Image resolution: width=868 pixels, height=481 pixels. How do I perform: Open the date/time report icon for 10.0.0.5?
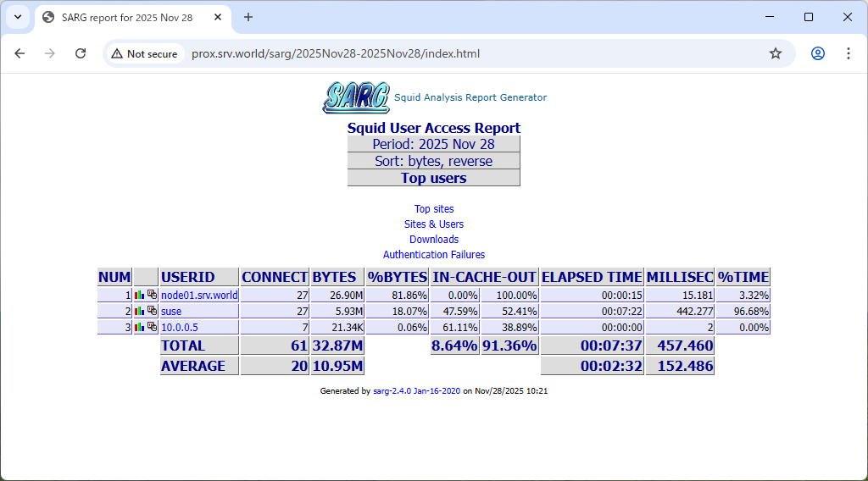[152, 327]
